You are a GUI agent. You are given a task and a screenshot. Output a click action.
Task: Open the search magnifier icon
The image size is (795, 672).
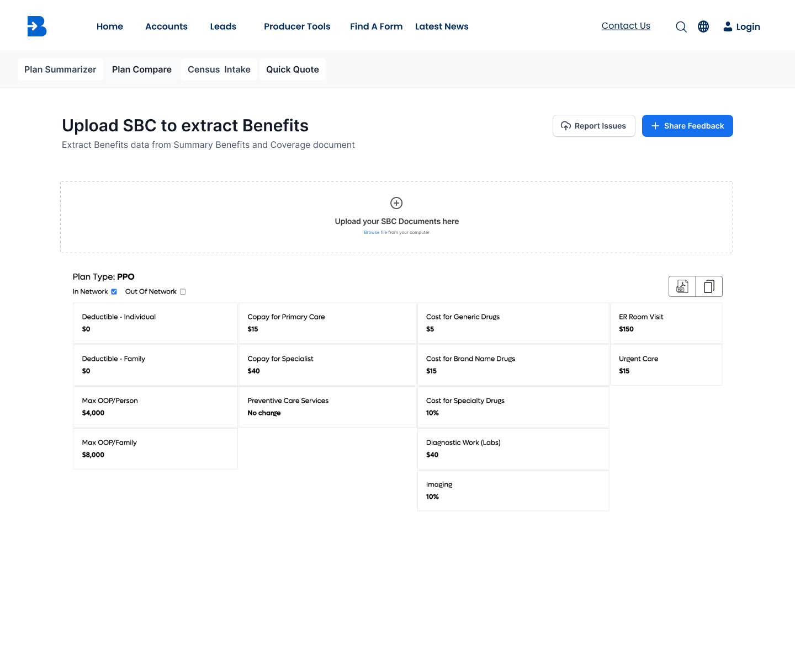[x=681, y=27]
